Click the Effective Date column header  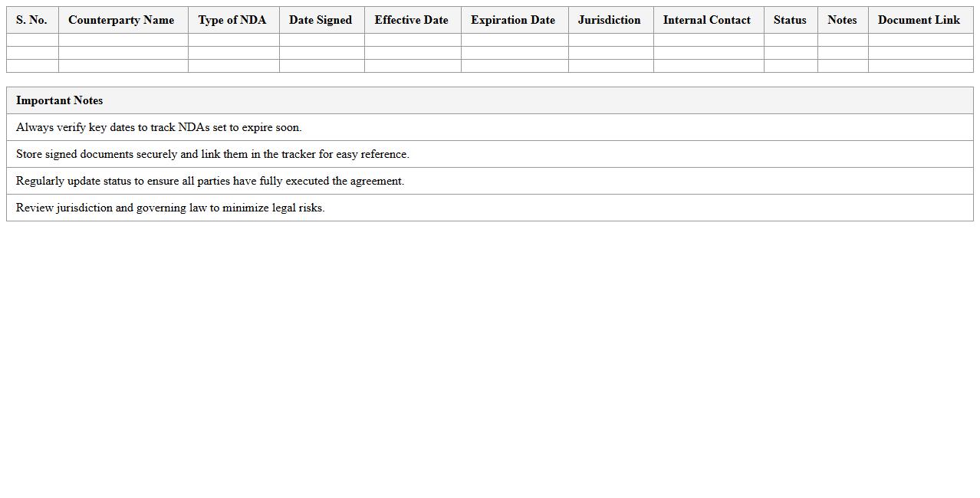point(412,20)
